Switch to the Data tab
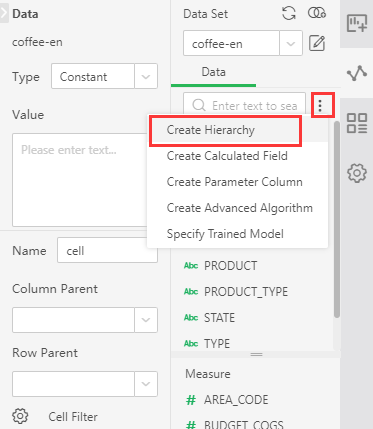 (x=213, y=72)
